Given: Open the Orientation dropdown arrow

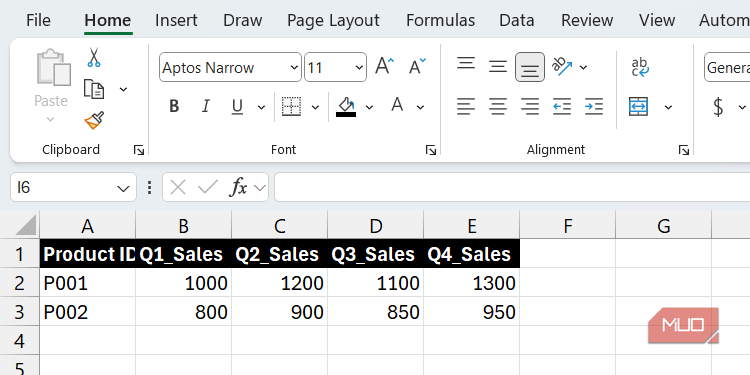Looking at the screenshot, I should click(x=584, y=67).
